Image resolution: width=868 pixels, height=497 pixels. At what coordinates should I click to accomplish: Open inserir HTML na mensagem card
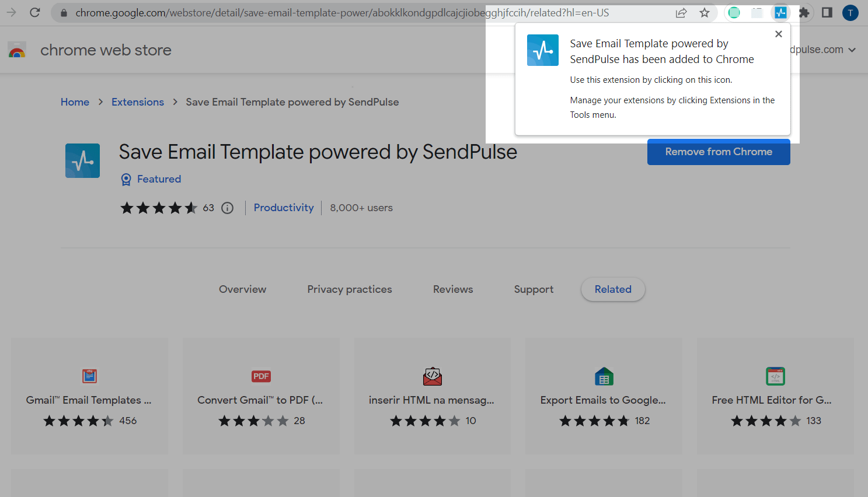point(432,396)
